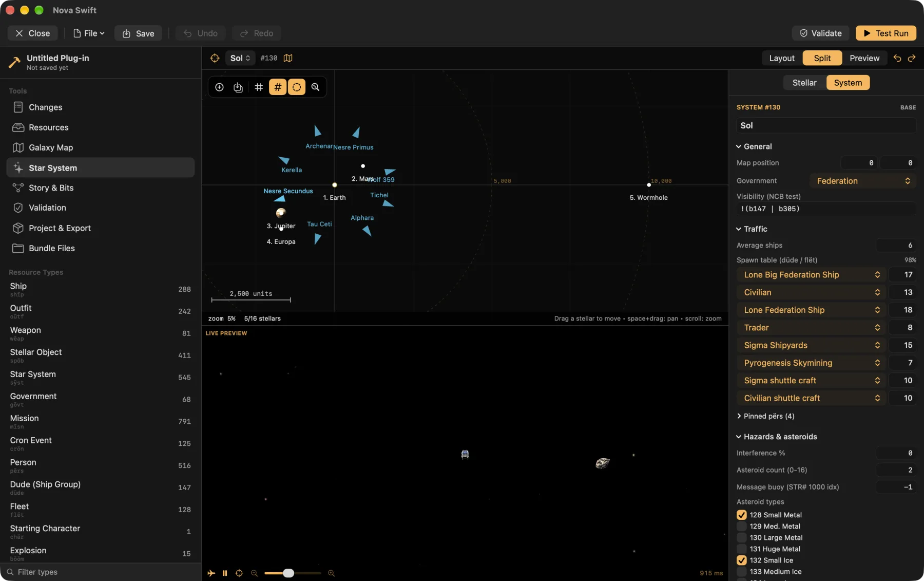Open the File menu dropdown
924x581 pixels.
coord(89,33)
